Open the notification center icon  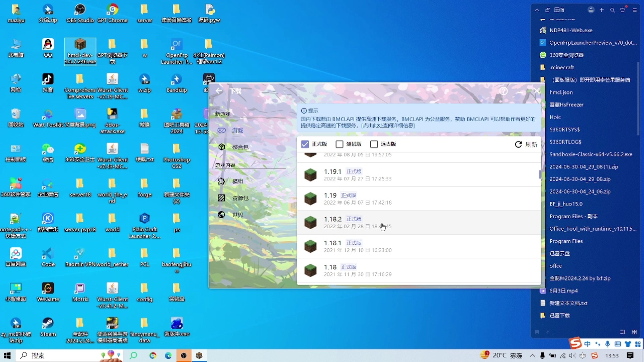coord(630,356)
